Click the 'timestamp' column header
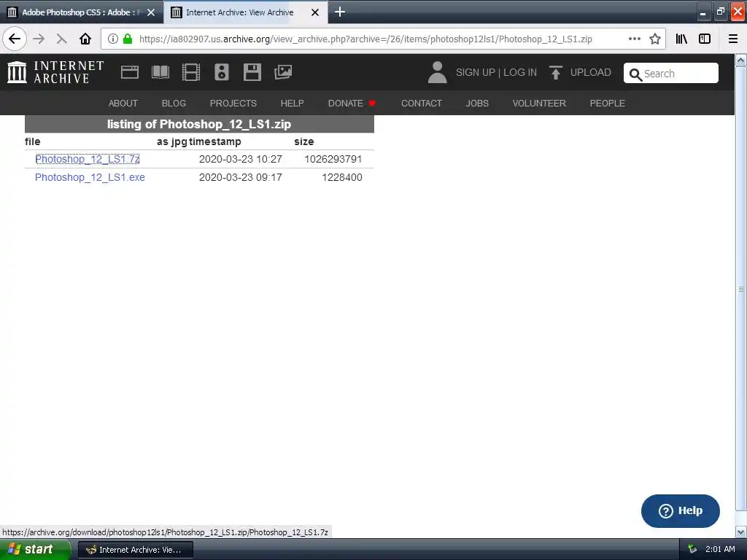This screenshot has height=560, width=747. click(215, 141)
